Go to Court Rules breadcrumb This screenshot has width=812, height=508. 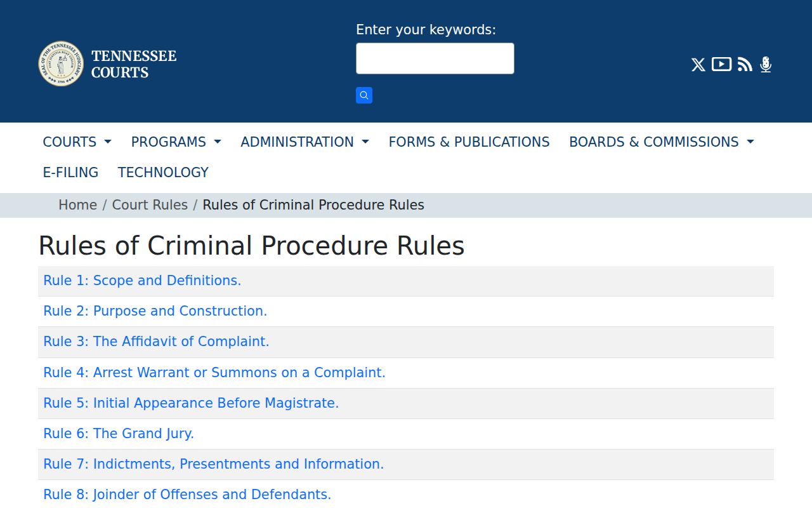[x=150, y=205]
